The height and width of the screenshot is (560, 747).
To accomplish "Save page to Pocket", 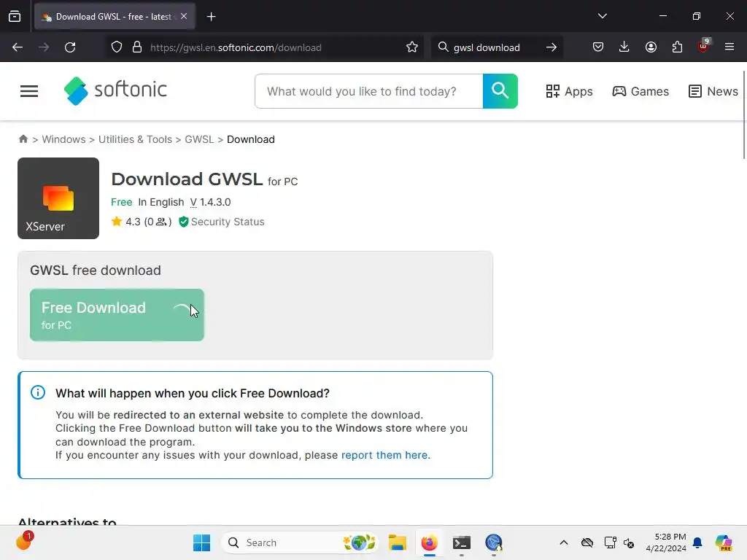I will pos(598,47).
